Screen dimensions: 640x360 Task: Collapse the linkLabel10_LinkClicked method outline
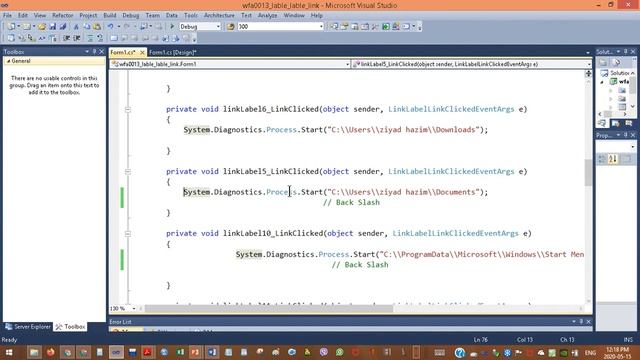click(x=128, y=234)
